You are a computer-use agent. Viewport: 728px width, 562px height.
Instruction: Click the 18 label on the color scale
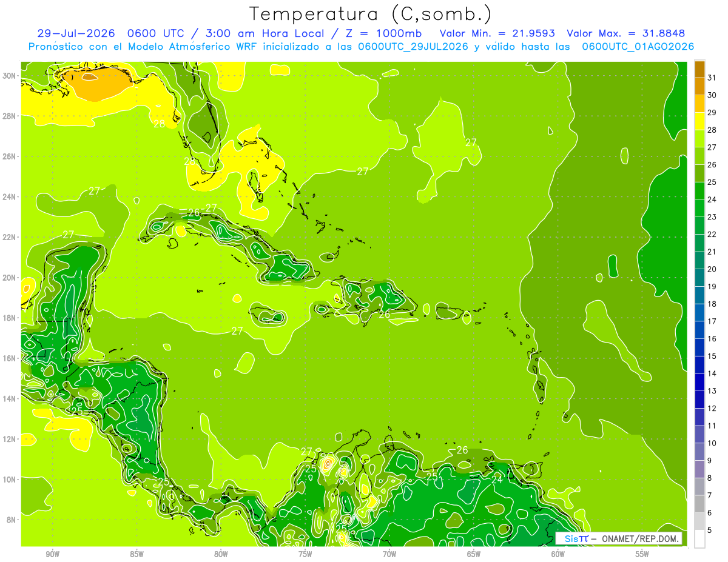[712, 304]
